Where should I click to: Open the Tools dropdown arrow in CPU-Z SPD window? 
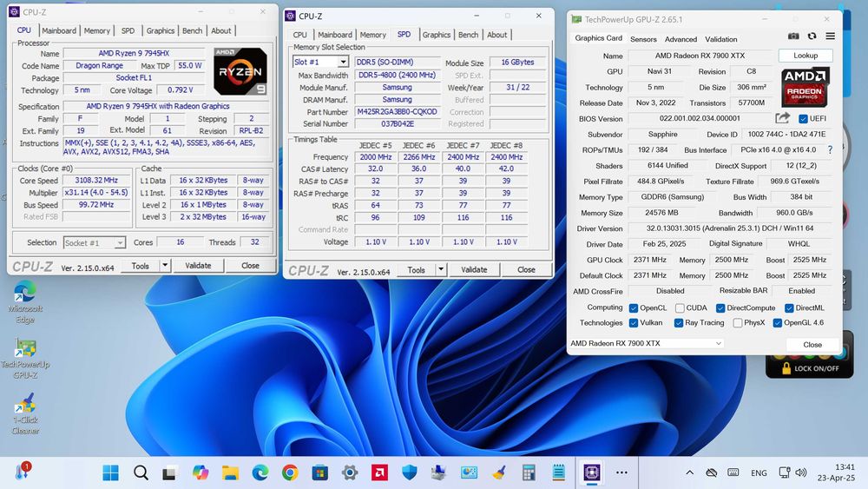pos(443,270)
